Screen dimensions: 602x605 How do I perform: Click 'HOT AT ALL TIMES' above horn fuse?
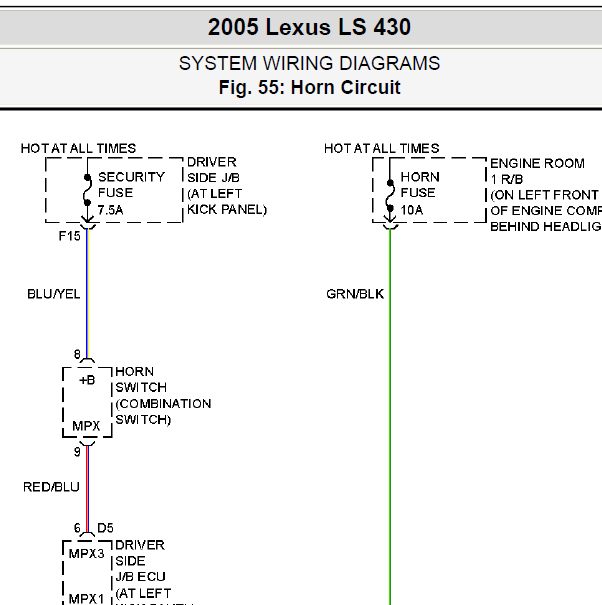click(x=382, y=149)
